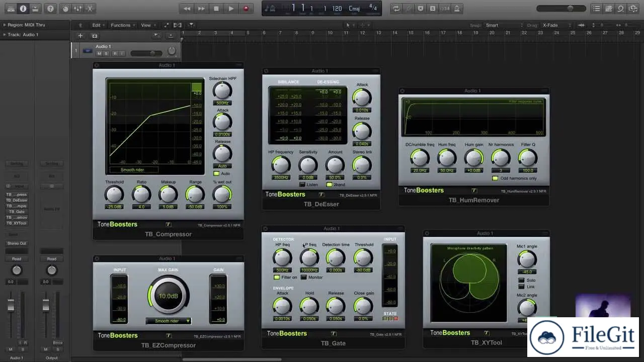
Task: Adjust Audio 1 track header volume slider
Action: [x=146, y=53]
